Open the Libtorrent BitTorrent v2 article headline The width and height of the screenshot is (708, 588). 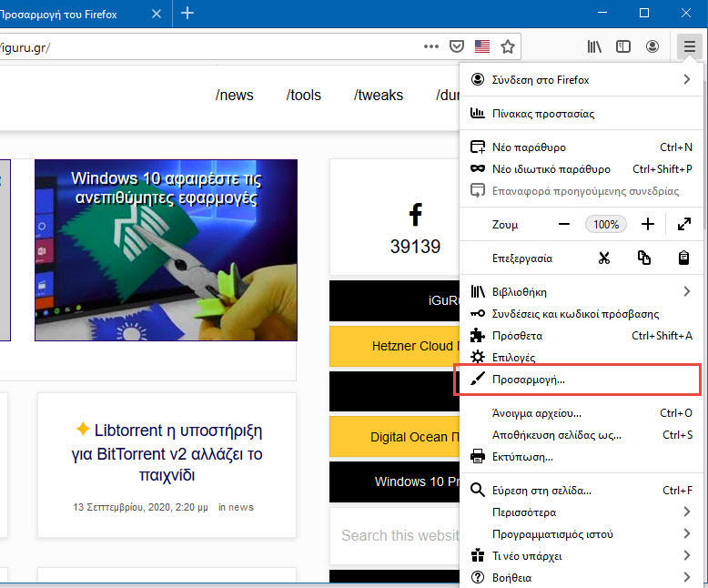167,452
